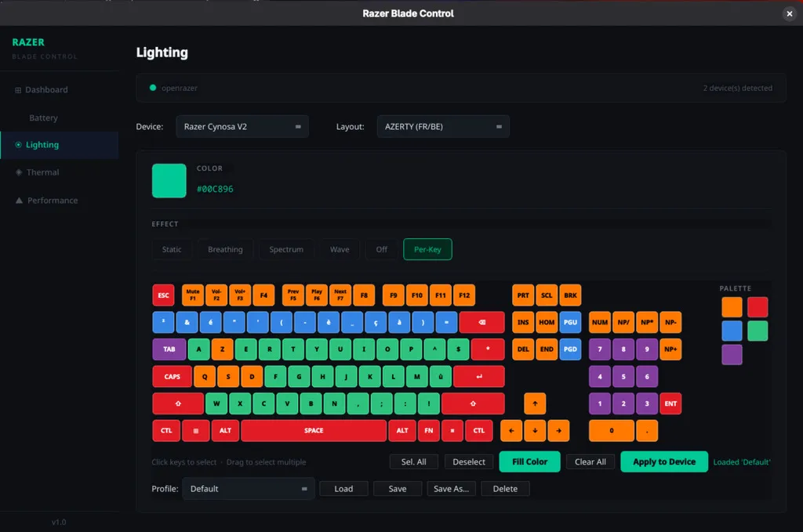803x532 pixels.
Task: Select the Spectrum lighting effect
Action: click(x=286, y=249)
